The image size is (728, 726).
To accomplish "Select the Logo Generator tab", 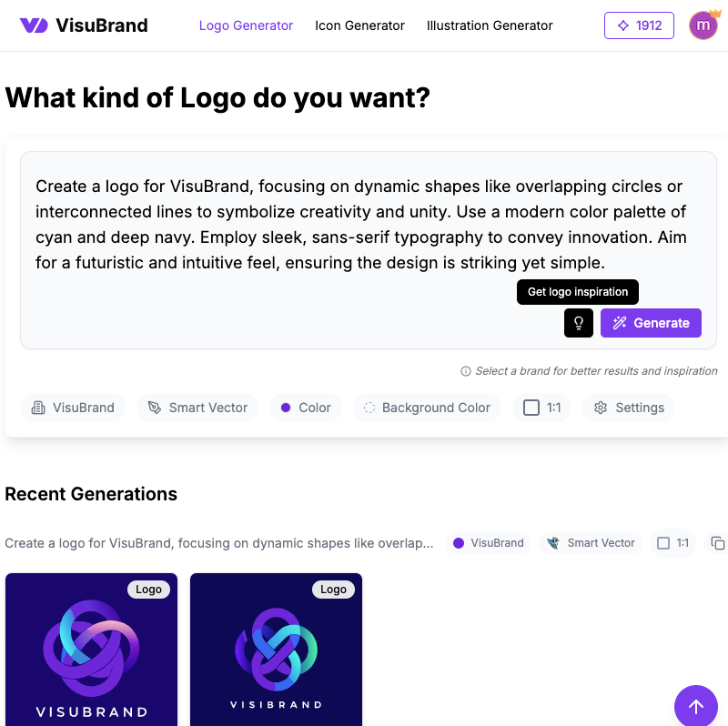I will pos(246,25).
